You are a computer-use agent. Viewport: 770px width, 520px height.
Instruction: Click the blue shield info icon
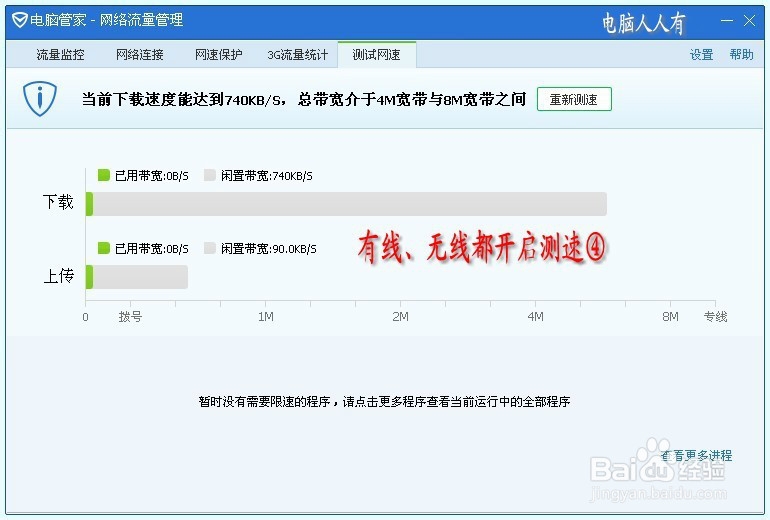coord(40,99)
